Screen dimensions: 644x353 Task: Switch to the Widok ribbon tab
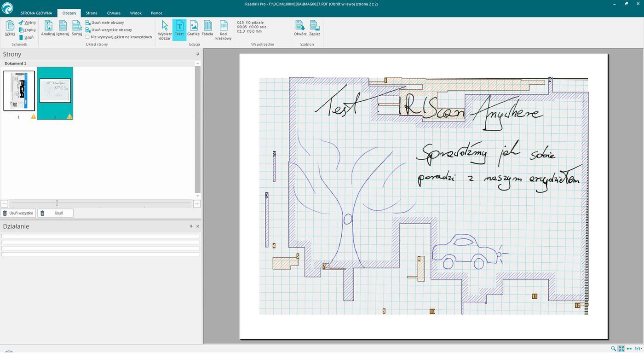coord(136,13)
